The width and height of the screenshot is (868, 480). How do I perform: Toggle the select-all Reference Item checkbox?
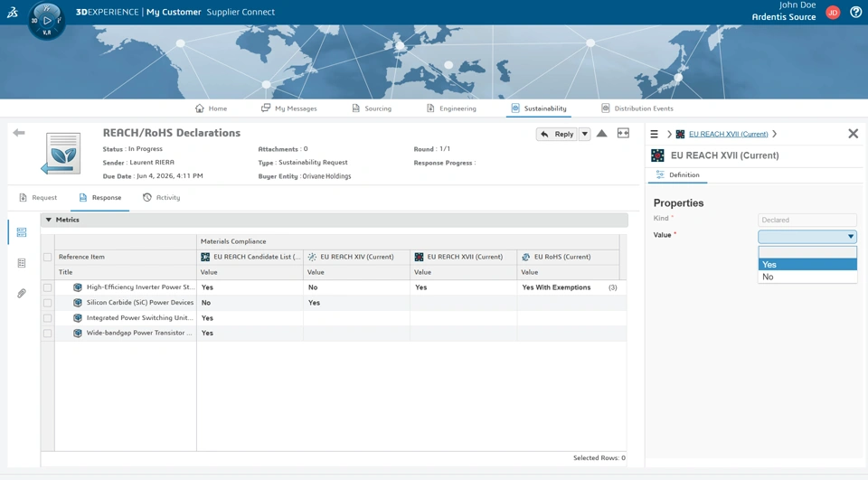tap(48, 257)
